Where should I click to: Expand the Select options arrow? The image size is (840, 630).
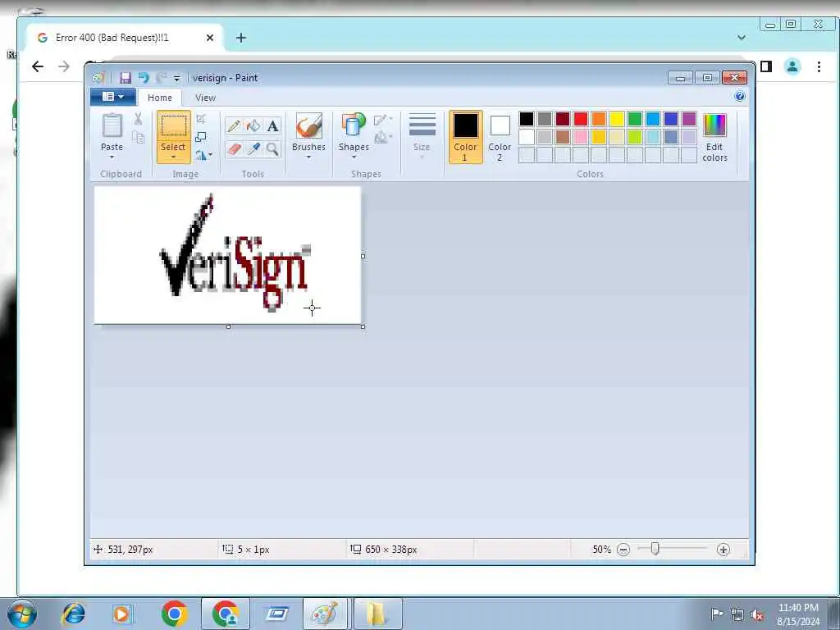click(174, 157)
